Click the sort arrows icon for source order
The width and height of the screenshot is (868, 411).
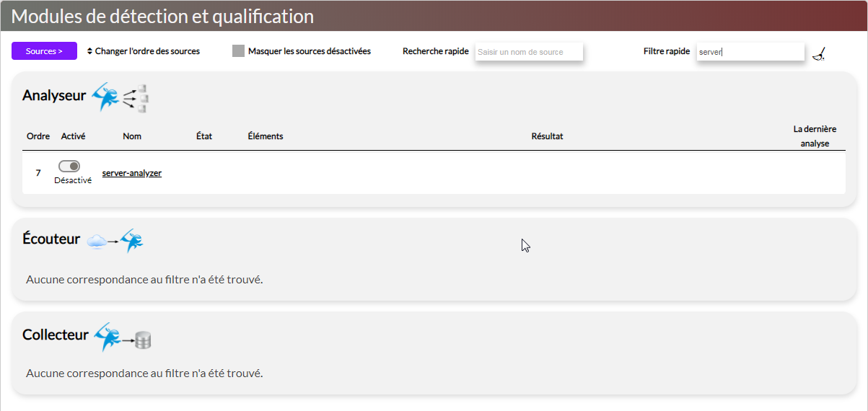(x=89, y=51)
